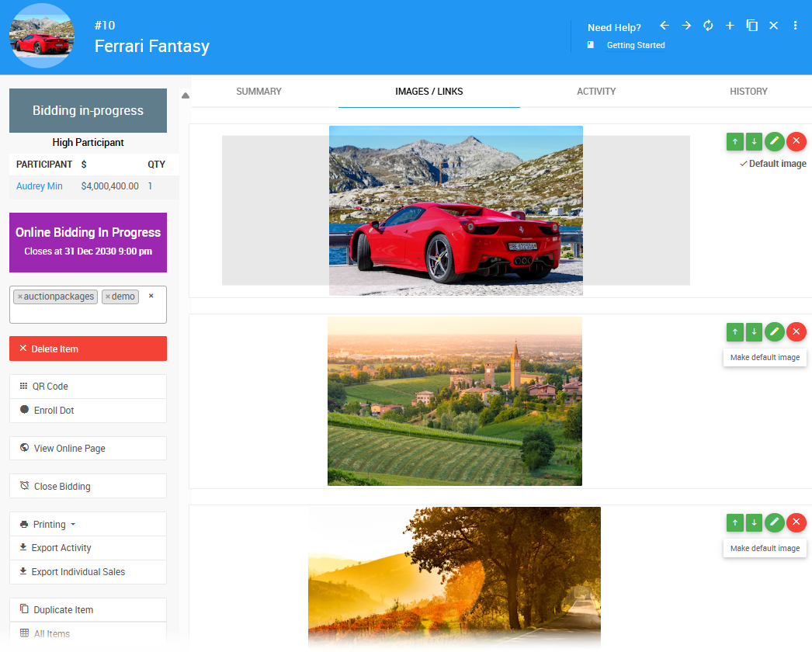The width and height of the screenshot is (812, 652).
Task: Open the QR Code option
Action: point(88,387)
